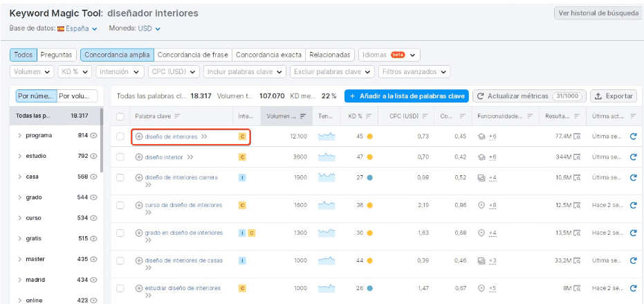The image size is (644, 304).
Task: Toggle eye icon for casa group
Action: 93,177
